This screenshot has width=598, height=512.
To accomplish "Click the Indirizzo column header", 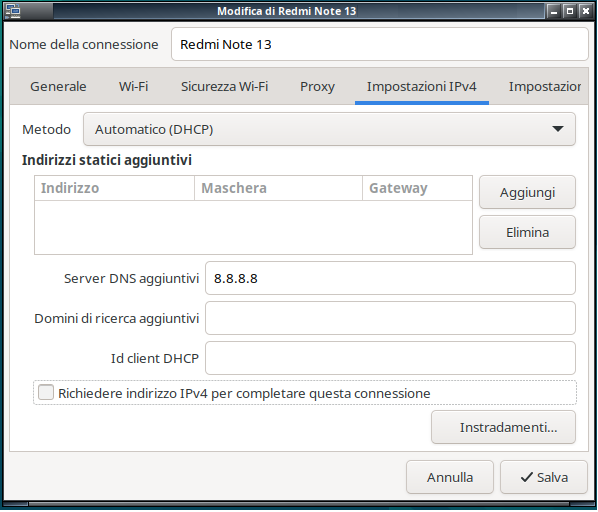I will tap(114, 188).
